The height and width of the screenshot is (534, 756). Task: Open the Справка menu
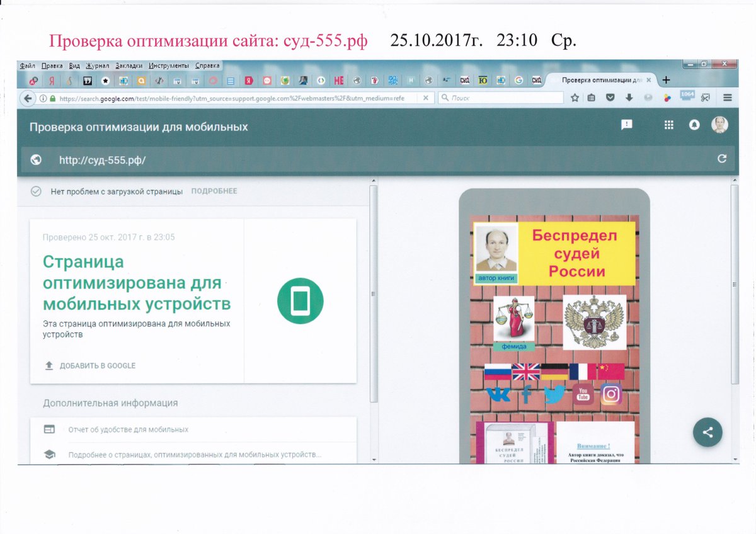(x=207, y=65)
